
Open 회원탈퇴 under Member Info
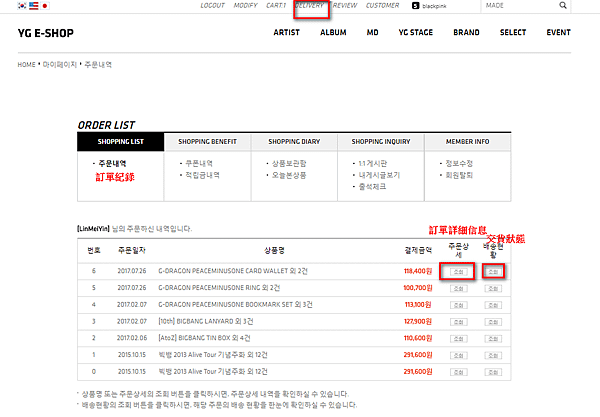[459, 175]
